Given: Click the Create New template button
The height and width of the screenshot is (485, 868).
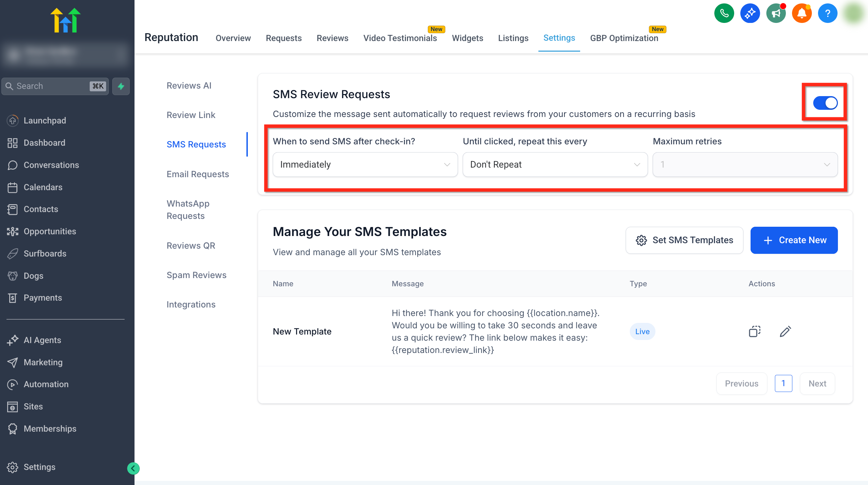Looking at the screenshot, I should [x=794, y=240].
